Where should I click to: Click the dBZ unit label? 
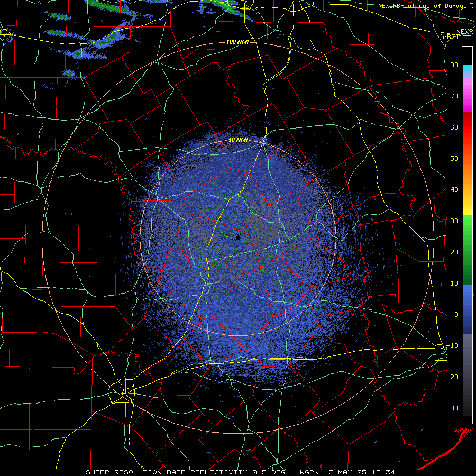pos(449,37)
